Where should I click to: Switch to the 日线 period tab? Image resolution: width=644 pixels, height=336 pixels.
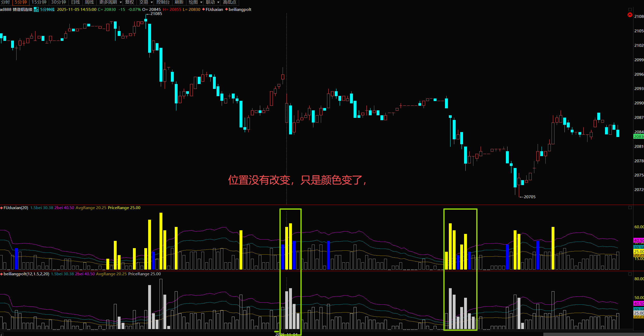75,2
